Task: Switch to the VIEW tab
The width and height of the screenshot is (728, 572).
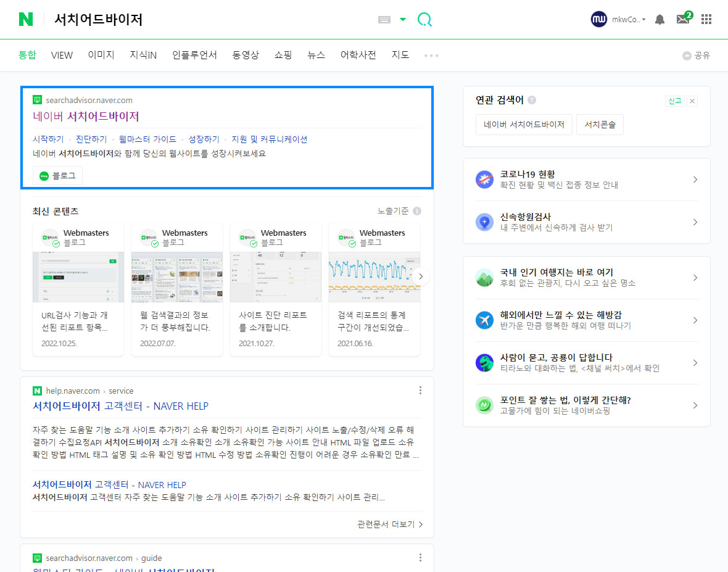Action: point(62,56)
